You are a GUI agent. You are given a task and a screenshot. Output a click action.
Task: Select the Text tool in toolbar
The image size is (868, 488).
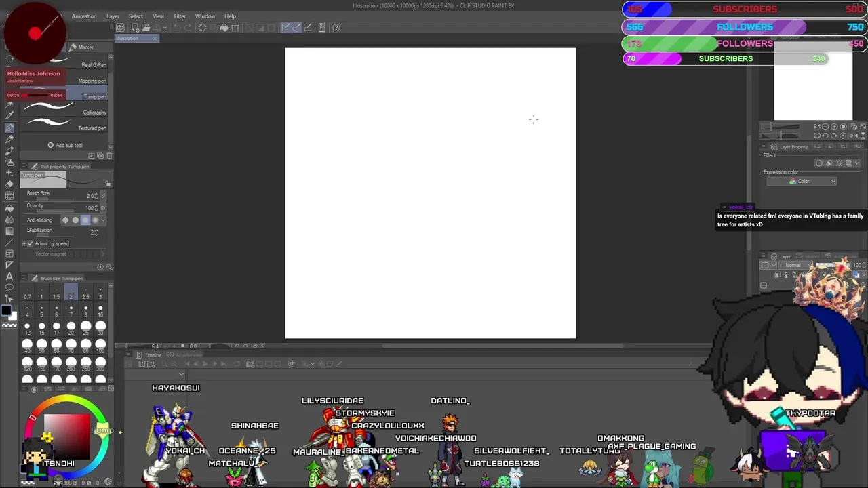(x=9, y=276)
